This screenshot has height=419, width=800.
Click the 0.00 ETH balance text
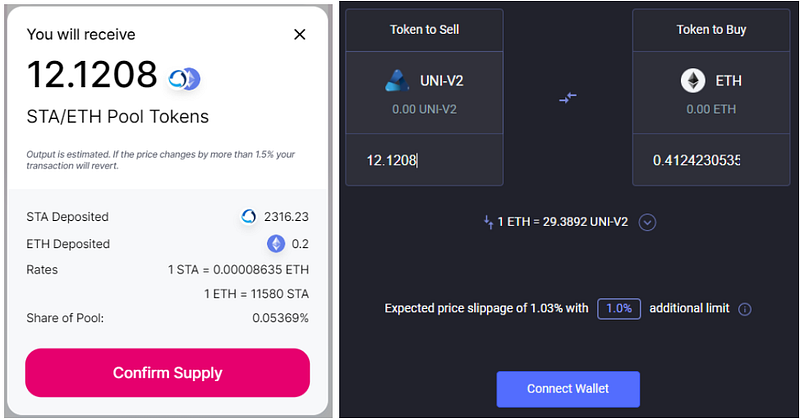(711, 109)
